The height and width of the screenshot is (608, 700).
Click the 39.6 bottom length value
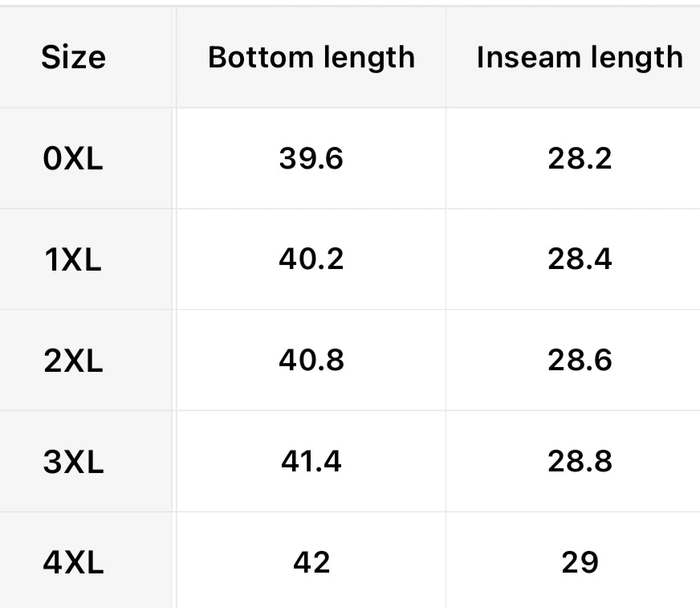pos(311,158)
